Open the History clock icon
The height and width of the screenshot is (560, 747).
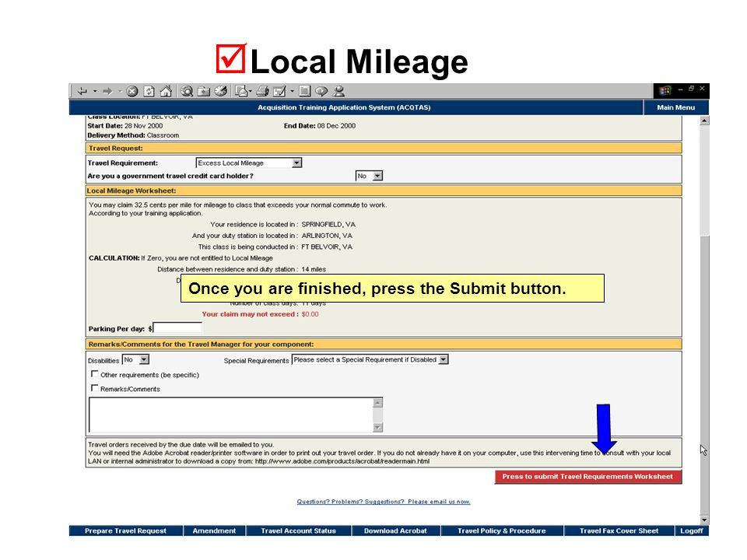pos(220,91)
